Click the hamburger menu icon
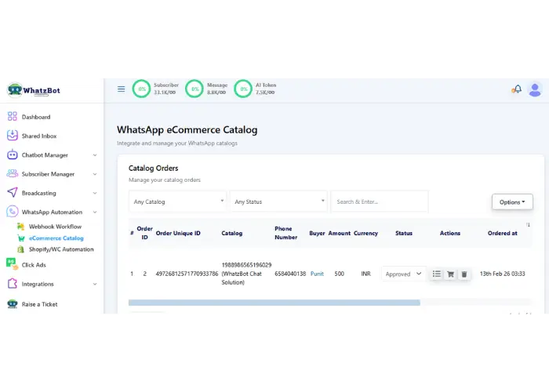549x392 pixels. (122, 89)
